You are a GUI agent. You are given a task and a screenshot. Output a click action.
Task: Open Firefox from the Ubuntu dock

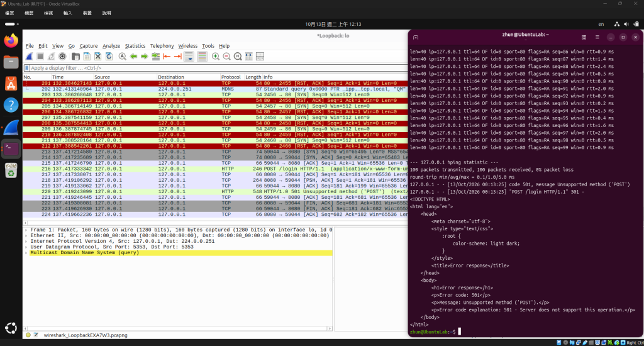[11, 41]
